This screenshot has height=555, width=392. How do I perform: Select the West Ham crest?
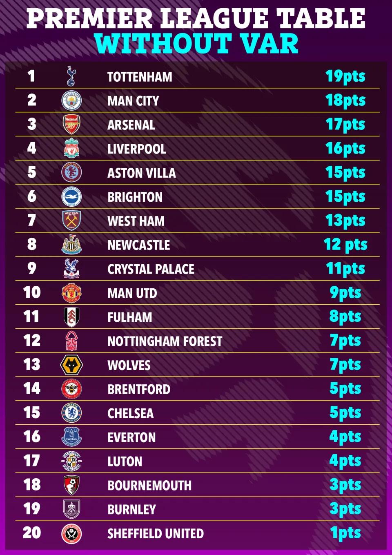click(x=71, y=221)
